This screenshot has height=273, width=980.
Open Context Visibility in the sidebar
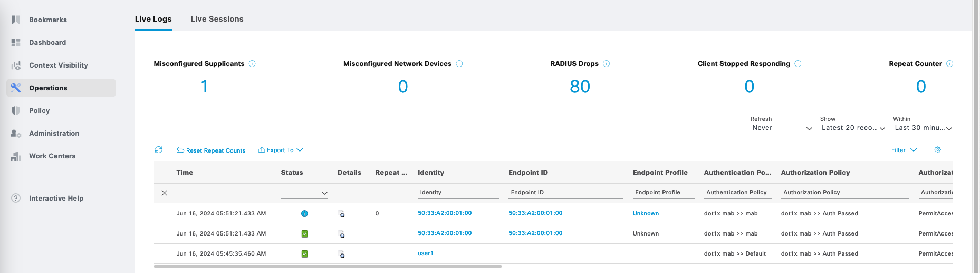point(58,65)
